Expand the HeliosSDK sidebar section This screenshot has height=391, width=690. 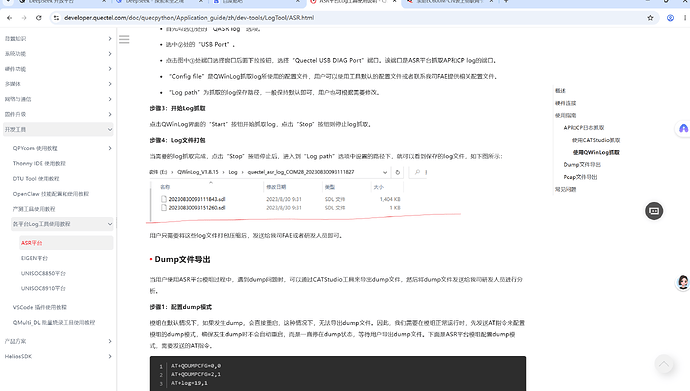(x=58, y=356)
